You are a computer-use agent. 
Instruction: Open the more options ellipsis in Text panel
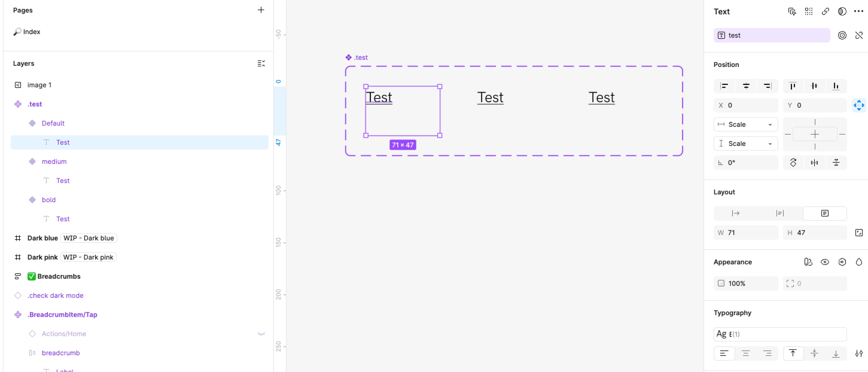coord(858,11)
